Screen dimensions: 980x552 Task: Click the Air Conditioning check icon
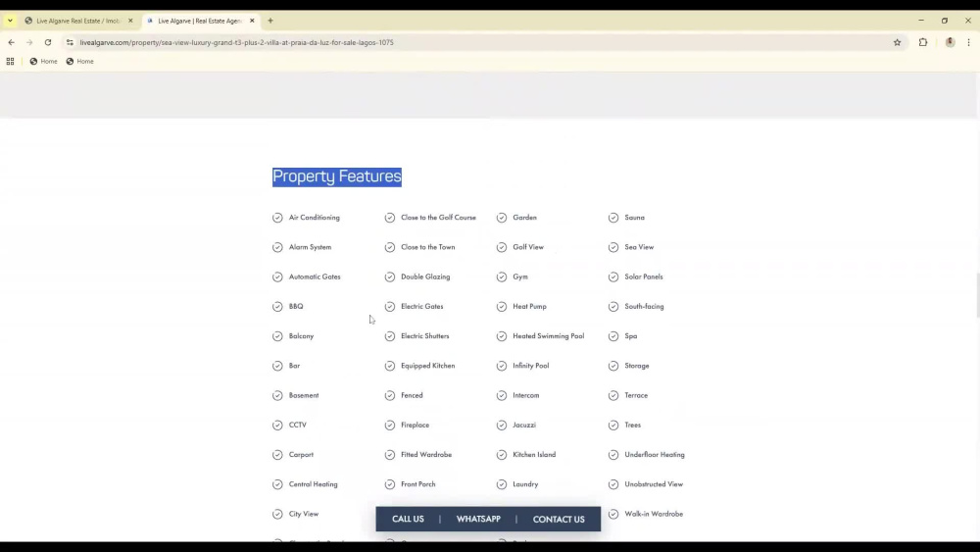277,218
